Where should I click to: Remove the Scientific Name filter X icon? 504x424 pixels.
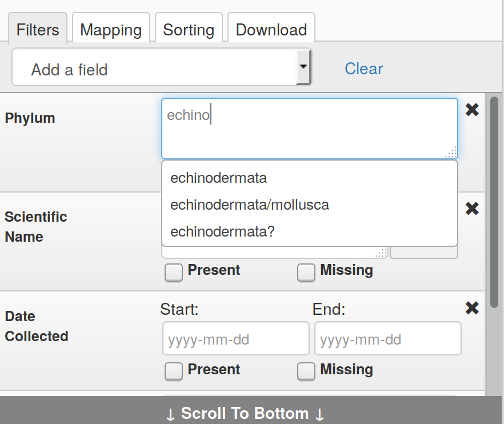coord(472,209)
